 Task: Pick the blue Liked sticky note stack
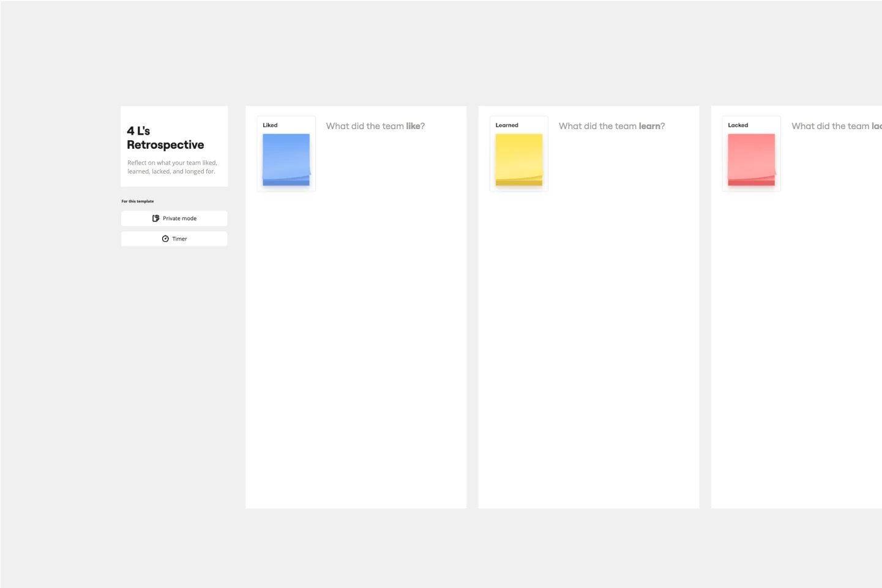(286, 160)
